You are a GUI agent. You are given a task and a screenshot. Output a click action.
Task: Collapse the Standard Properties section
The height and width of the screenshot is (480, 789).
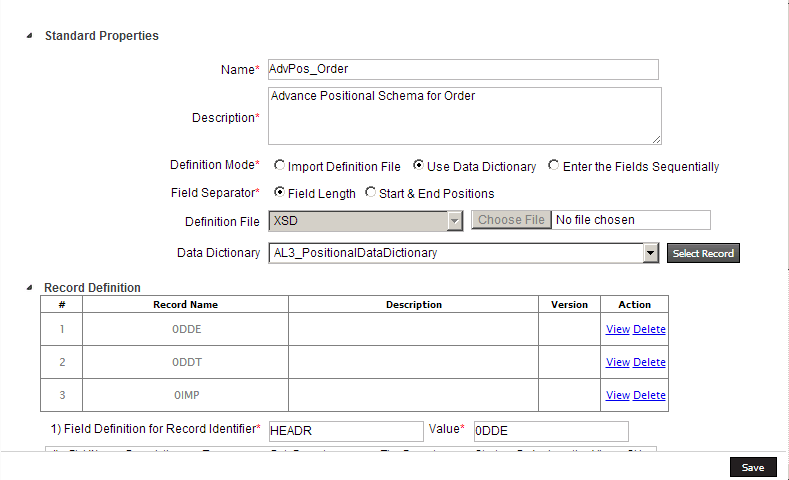click(x=29, y=36)
